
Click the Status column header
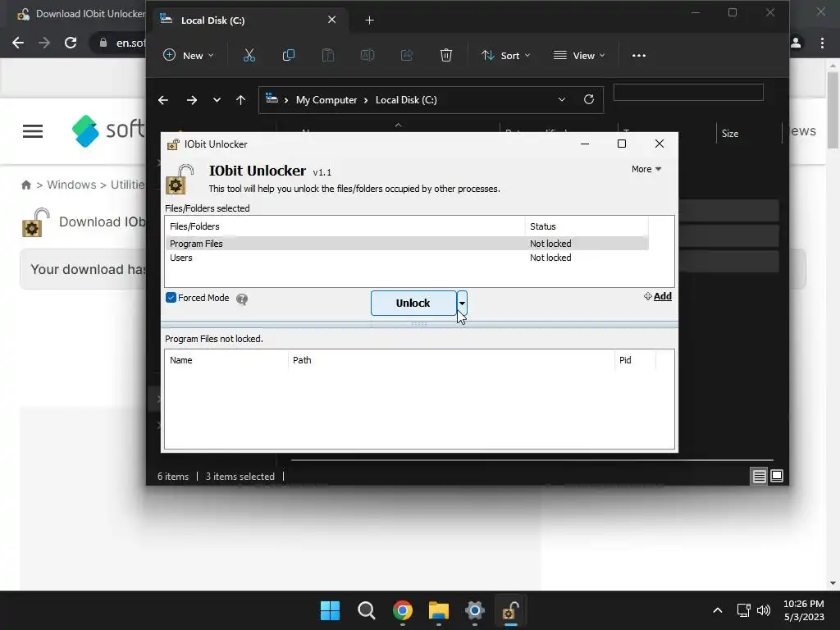(586, 226)
